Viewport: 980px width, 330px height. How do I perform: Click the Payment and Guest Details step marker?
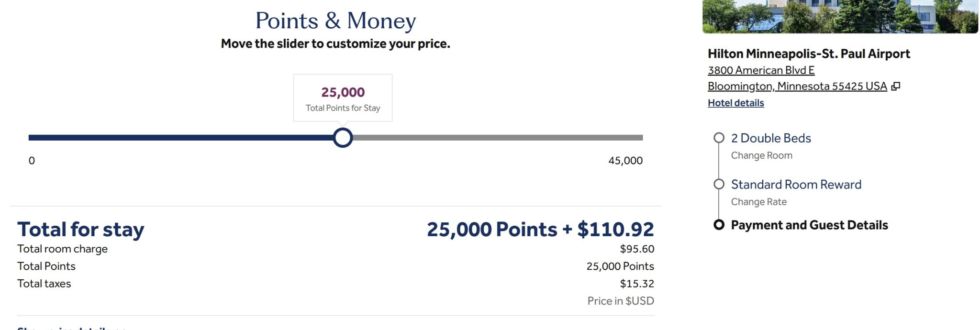[719, 225]
